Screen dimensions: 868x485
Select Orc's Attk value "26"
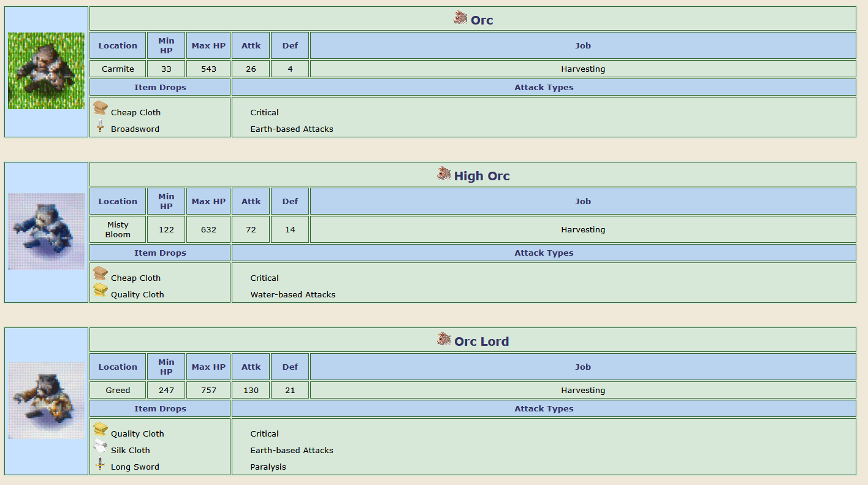pos(251,69)
